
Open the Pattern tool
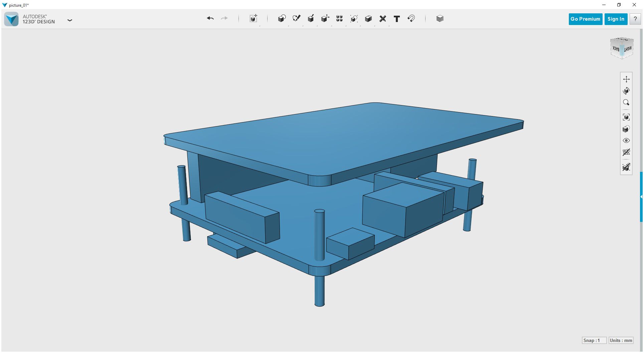click(x=339, y=19)
